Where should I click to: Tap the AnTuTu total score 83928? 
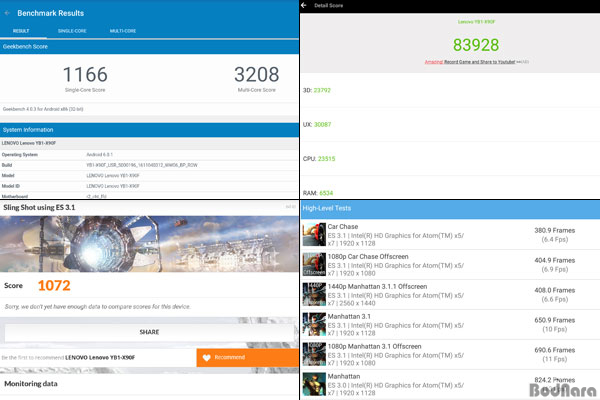(476, 45)
